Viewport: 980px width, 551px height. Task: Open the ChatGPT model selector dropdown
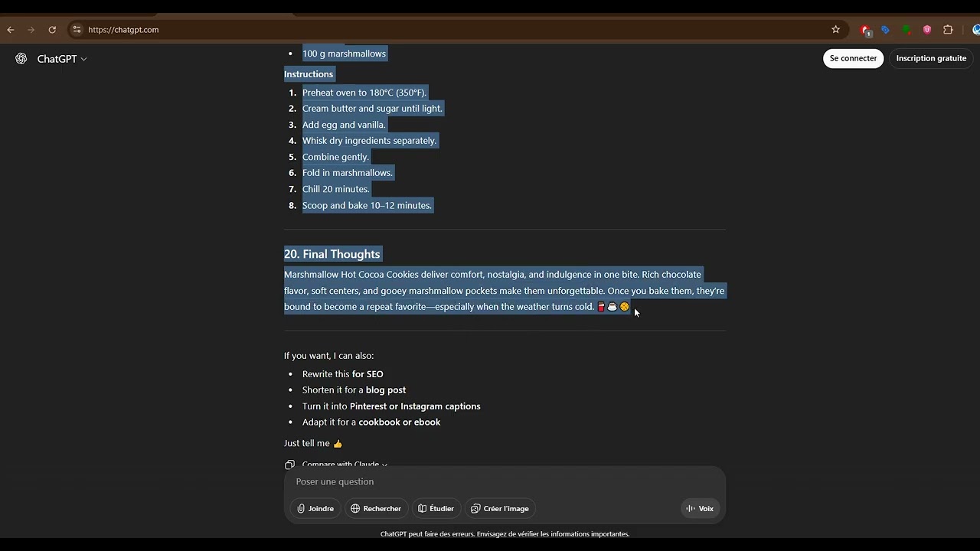coord(62,59)
